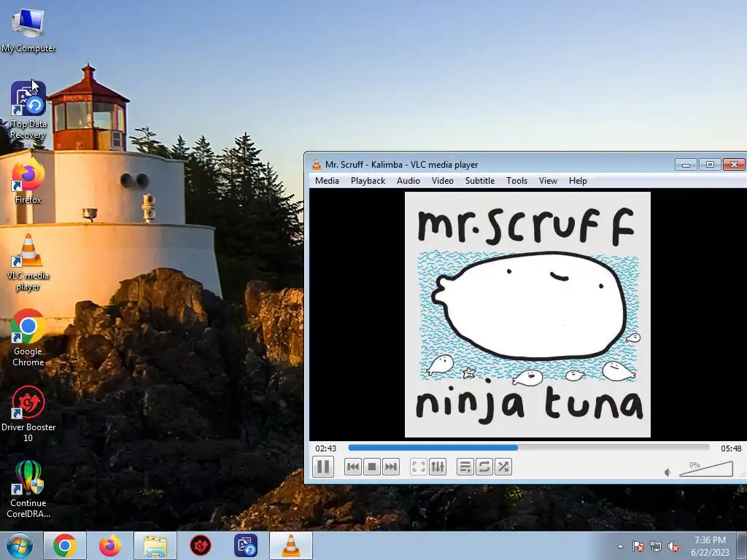Open extended settings equalizer icon
Image resolution: width=747 pixels, height=560 pixels.
pyautogui.click(x=438, y=467)
